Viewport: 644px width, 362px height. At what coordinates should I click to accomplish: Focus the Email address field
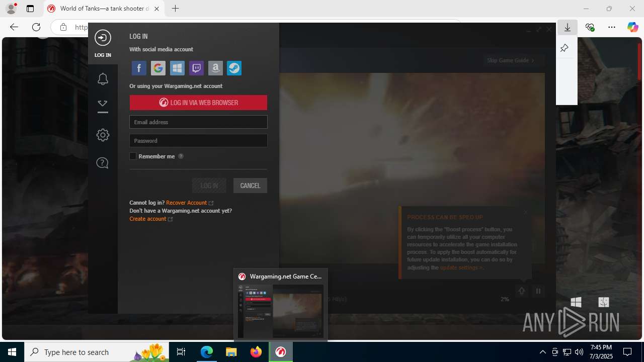pyautogui.click(x=198, y=122)
